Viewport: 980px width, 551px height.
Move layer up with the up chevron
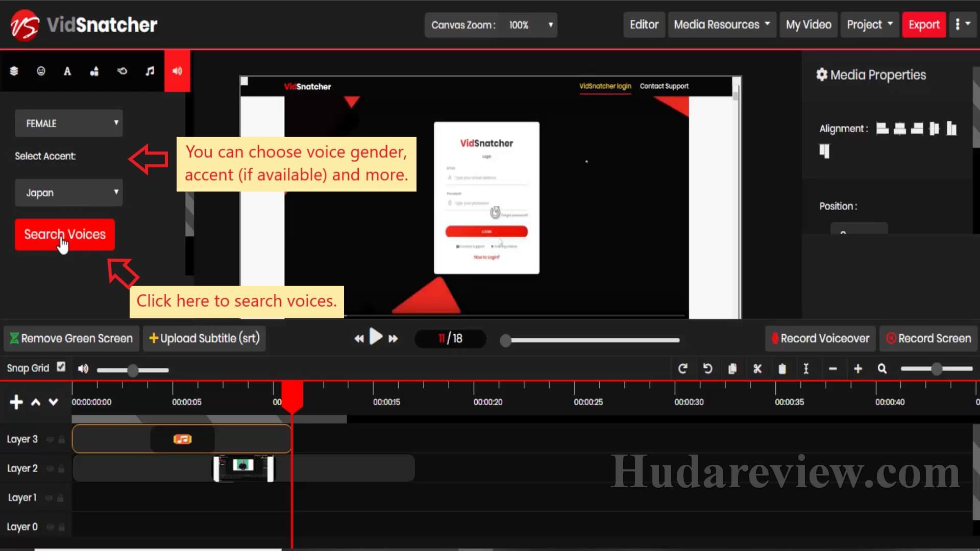(x=36, y=402)
